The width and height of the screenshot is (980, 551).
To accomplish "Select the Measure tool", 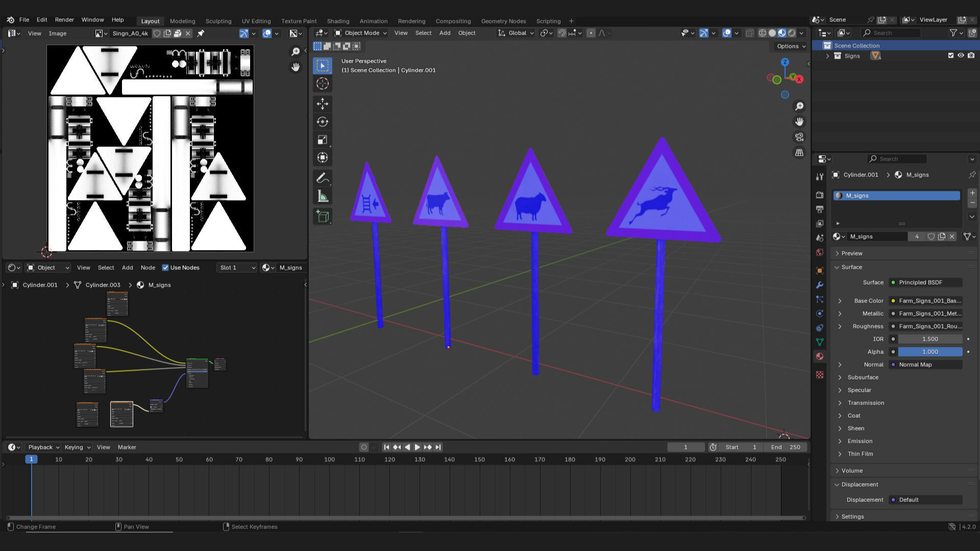I will (x=322, y=196).
